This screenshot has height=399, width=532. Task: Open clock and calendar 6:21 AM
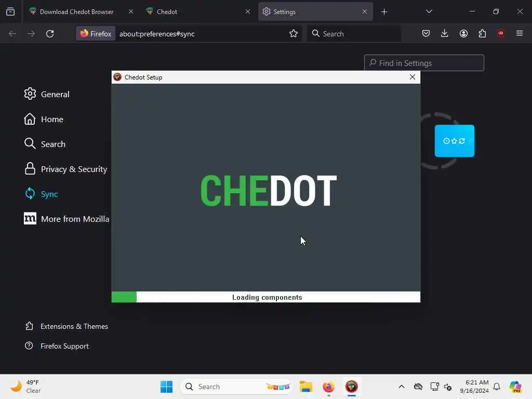(x=474, y=387)
